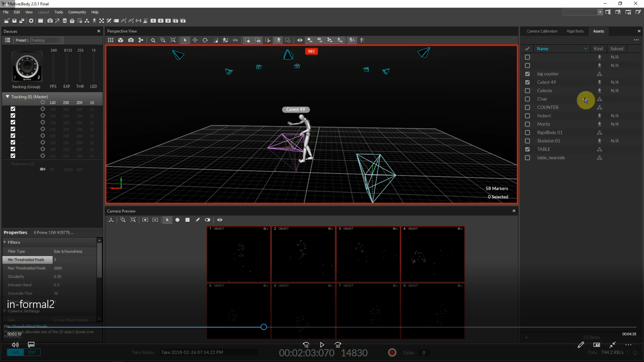The image size is (644, 362).
Task: Click the red record button
Action: 392,352
